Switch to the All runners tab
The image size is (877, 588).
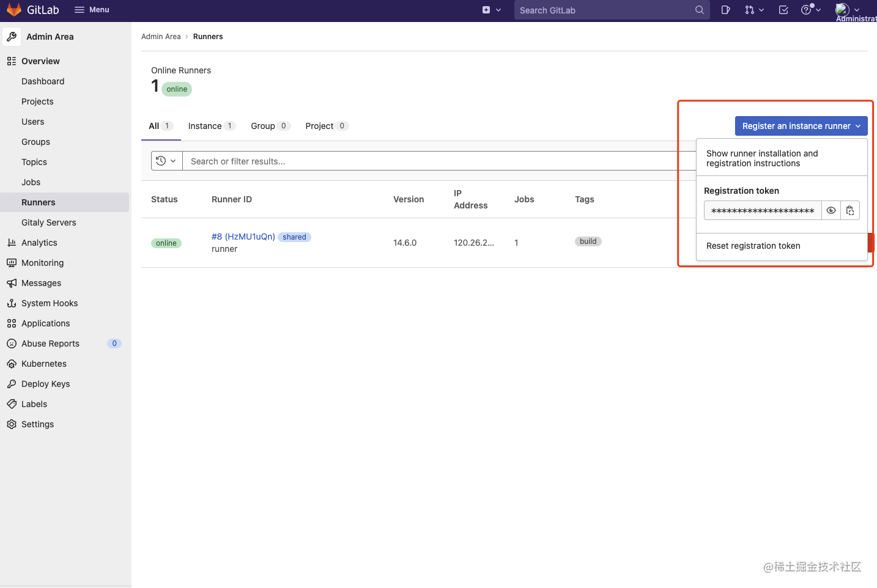tap(161, 126)
